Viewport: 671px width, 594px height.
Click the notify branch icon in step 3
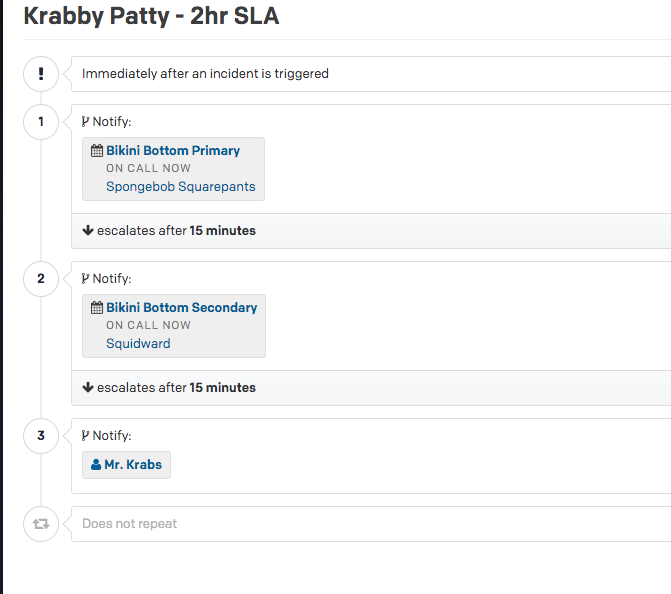point(86,436)
